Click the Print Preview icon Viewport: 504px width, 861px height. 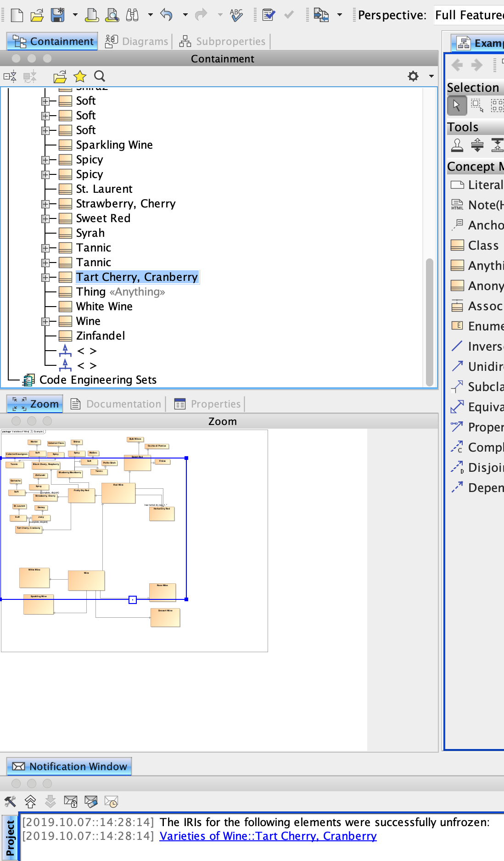pos(112,15)
